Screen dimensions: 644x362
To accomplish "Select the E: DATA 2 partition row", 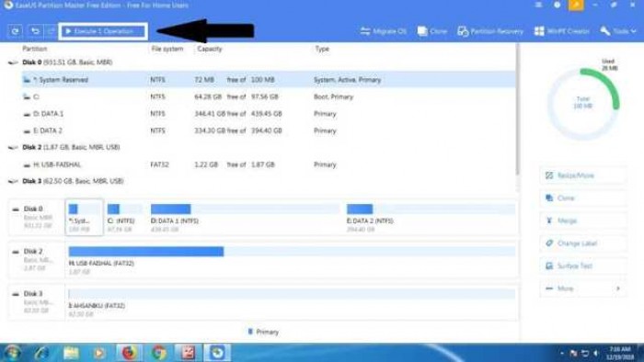I will coord(269,130).
